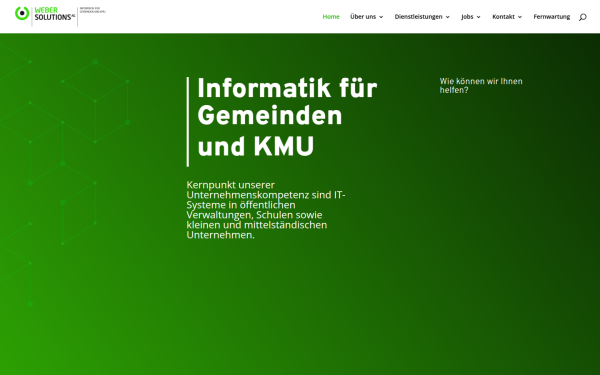This screenshot has width=600, height=375.
Task: Open the Fernwartung link
Action: click(551, 16)
